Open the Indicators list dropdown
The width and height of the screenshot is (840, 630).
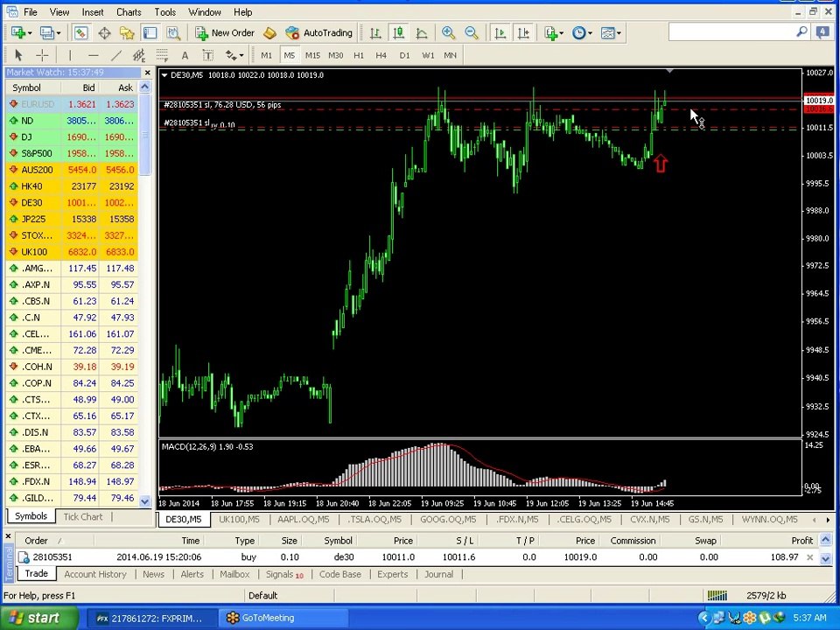pos(553,32)
